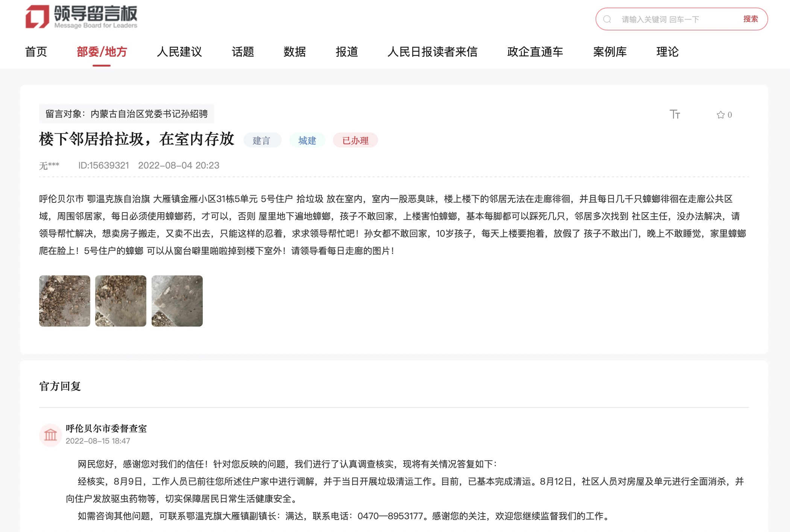790x532 pixels.
Task: Click the 呼伦贝尔市委督查室 avatar icon
Action: 50,435
